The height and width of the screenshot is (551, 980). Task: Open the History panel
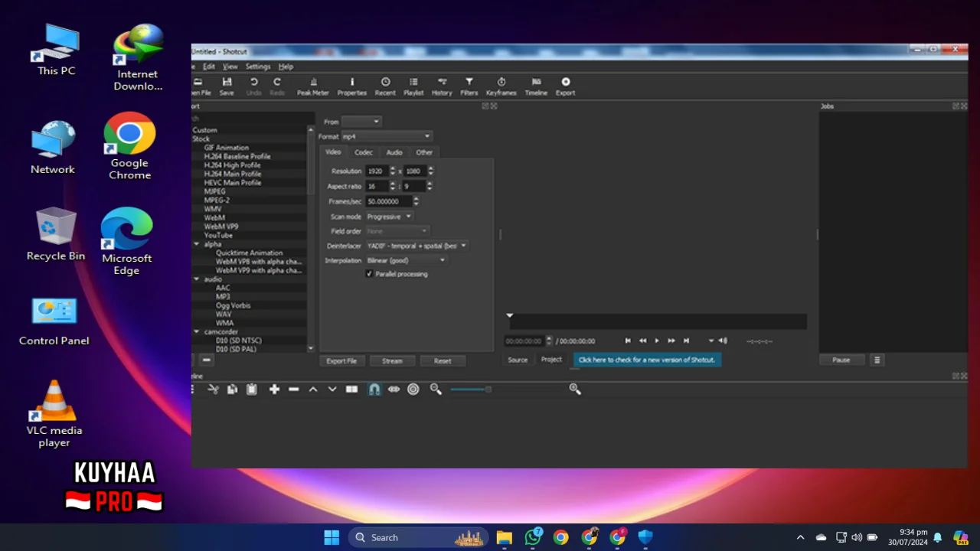[x=442, y=86]
